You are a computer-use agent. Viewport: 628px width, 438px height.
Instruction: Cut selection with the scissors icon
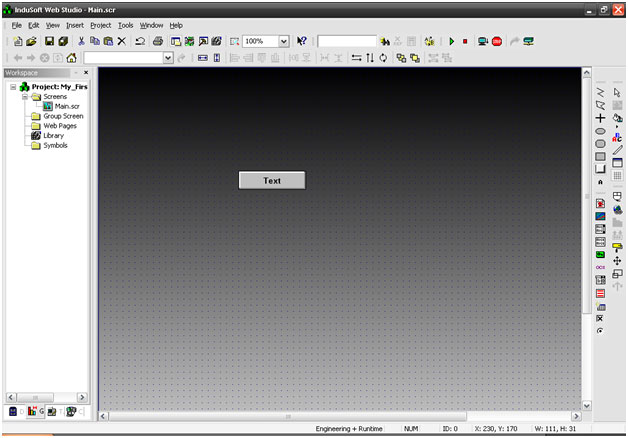(x=81, y=41)
